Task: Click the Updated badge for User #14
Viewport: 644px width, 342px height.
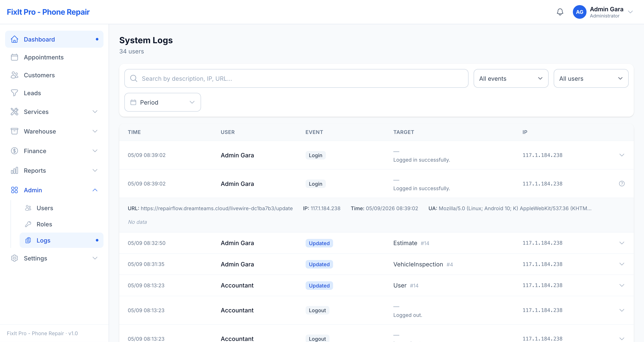Action: click(x=319, y=286)
